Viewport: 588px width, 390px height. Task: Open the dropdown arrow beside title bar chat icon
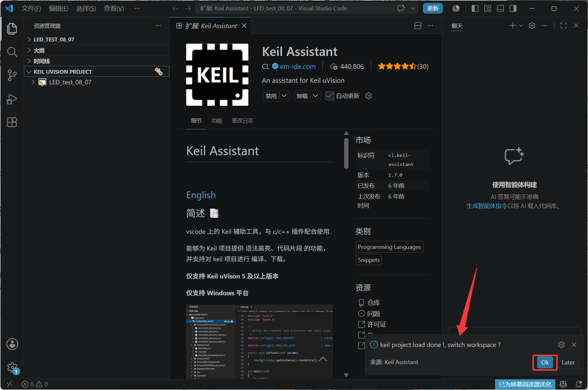click(413, 8)
